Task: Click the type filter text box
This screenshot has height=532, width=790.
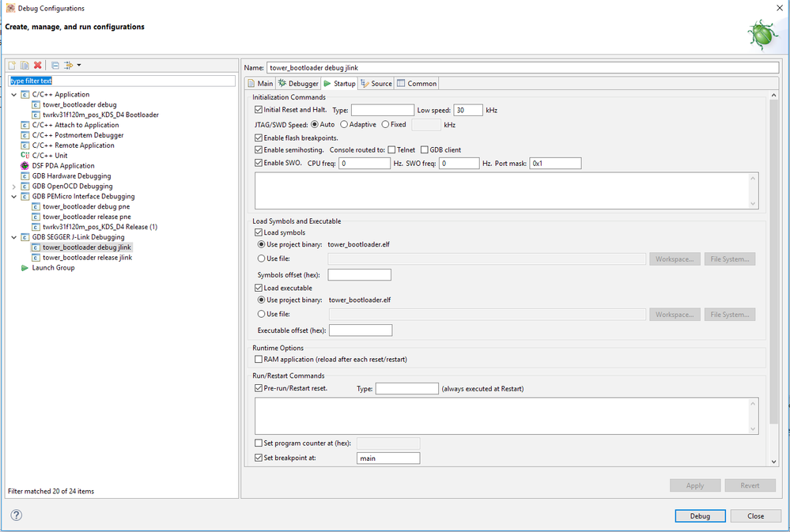Action: (122, 81)
